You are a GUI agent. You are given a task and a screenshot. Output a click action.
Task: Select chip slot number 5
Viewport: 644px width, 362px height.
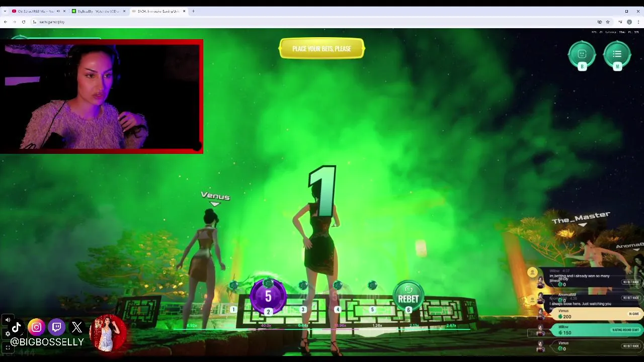(372, 310)
